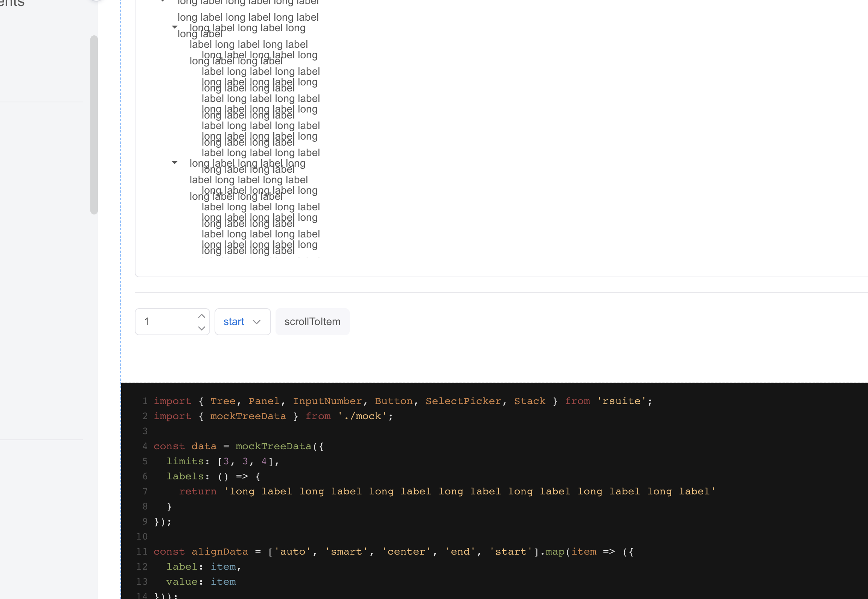Click 'value' property on code line 13

point(182,582)
